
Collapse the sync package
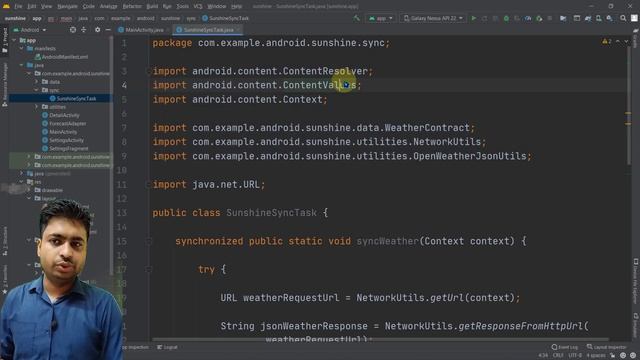pyautogui.click(x=36, y=90)
